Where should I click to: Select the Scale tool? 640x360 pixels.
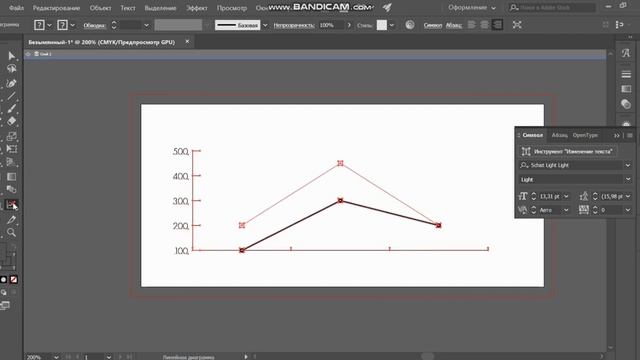(11, 136)
